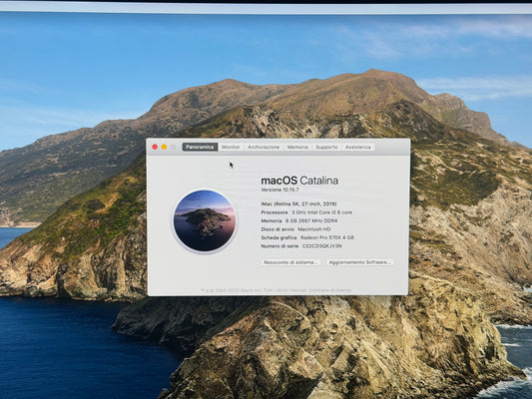The width and height of the screenshot is (532, 399).
Task: Click the Disco di avvio label
Action: pos(277,229)
